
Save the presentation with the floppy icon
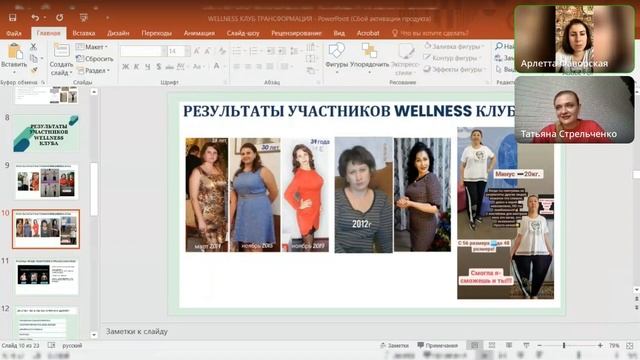pos(13,18)
